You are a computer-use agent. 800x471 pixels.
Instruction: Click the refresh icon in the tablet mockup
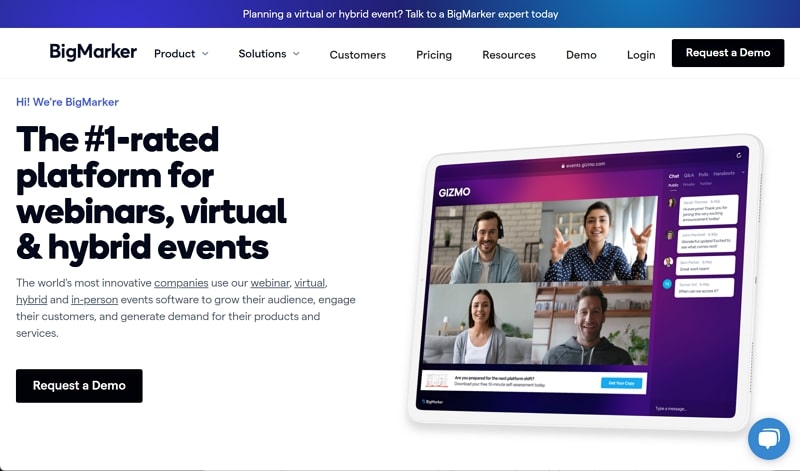(x=739, y=155)
